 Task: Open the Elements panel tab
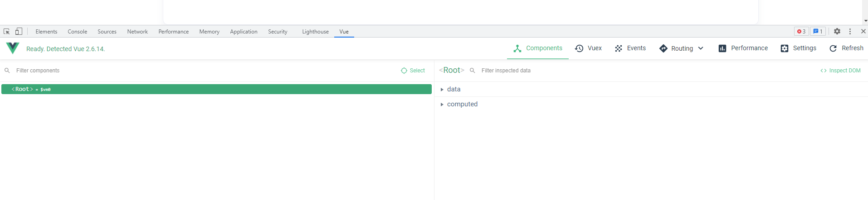click(46, 32)
